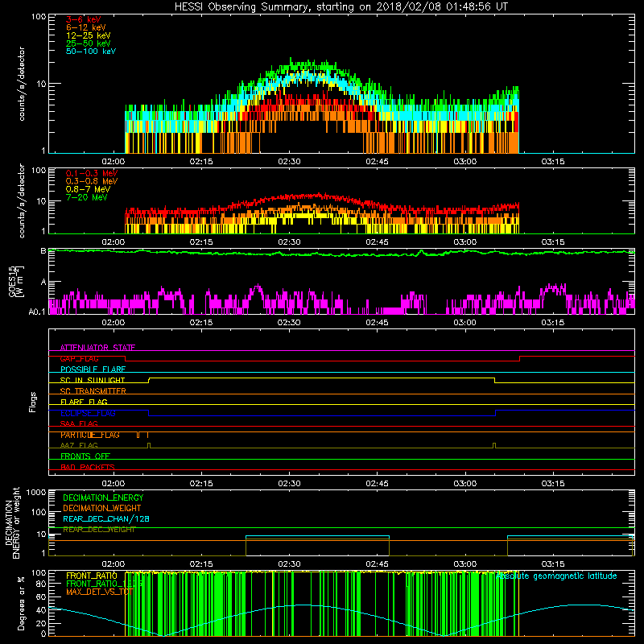Screen dimensions: 644x644
Task: Click counts/s/detector axis title of MeV panel
Action: click(x=21, y=200)
